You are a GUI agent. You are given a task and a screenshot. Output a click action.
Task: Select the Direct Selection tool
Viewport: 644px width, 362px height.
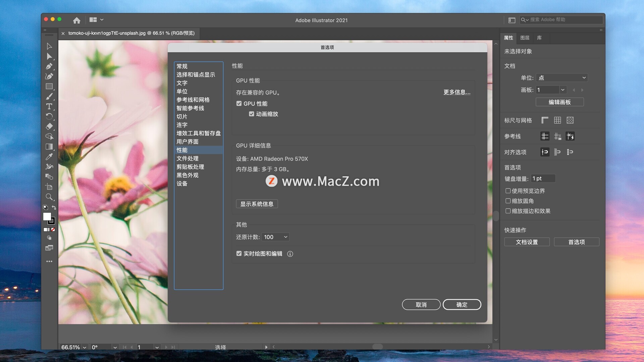click(x=49, y=56)
